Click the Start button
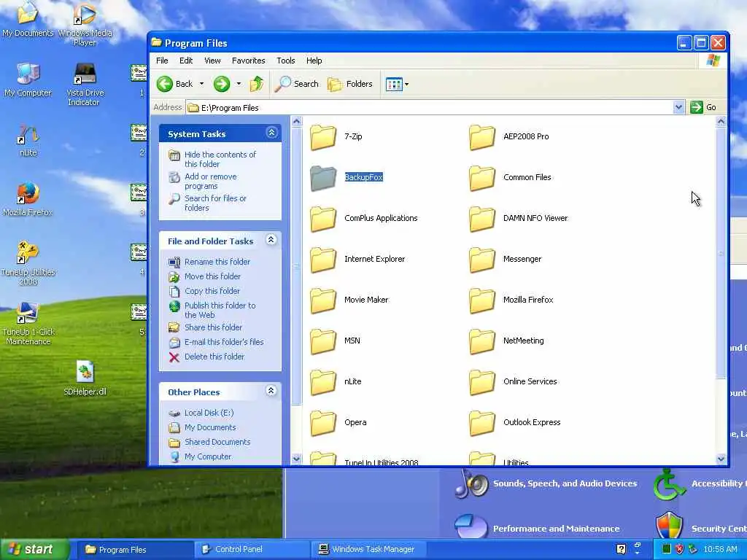Screen dimensions: 747x560 34,550
